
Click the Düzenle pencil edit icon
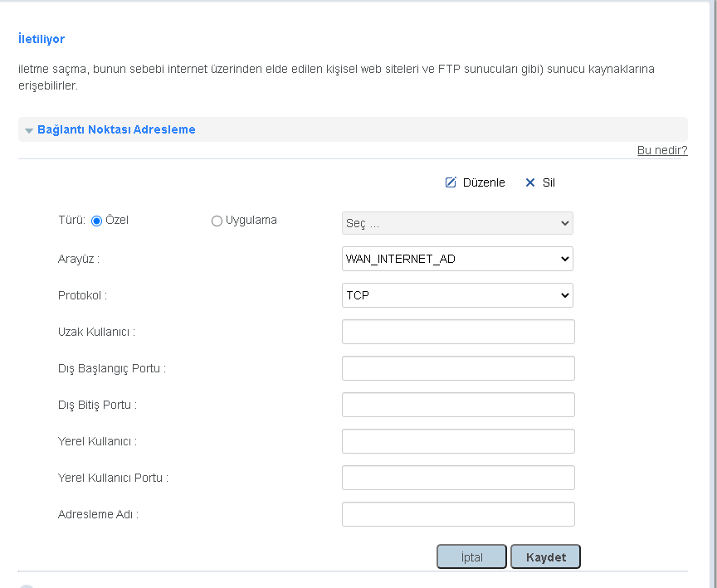pyautogui.click(x=451, y=182)
